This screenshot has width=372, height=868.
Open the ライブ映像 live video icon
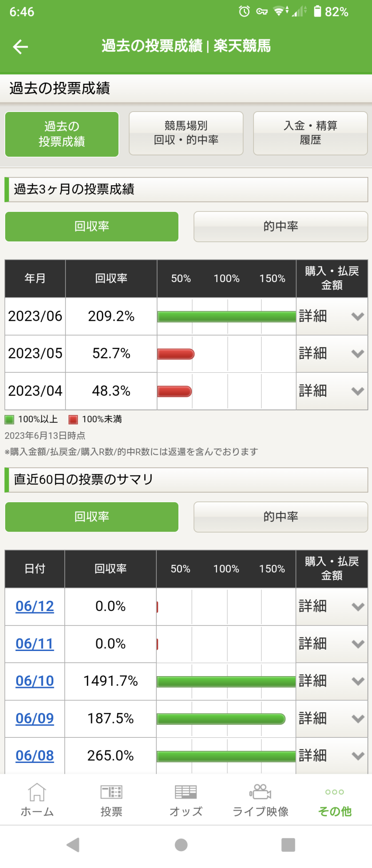click(260, 800)
